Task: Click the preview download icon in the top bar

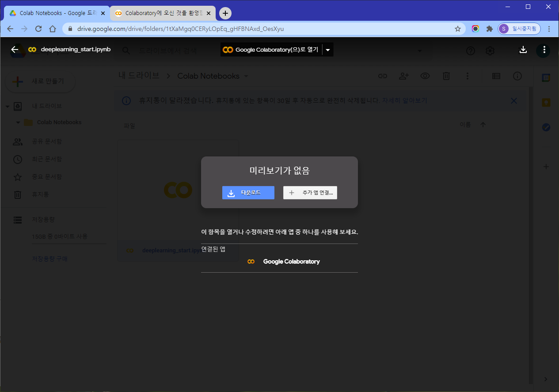Action: pyautogui.click(x=523, y=49)
